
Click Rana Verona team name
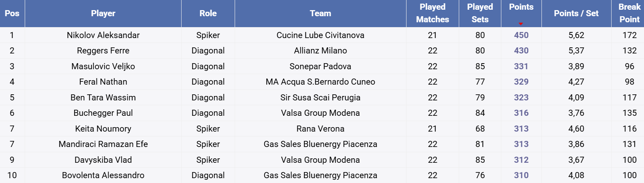[320, 129]
